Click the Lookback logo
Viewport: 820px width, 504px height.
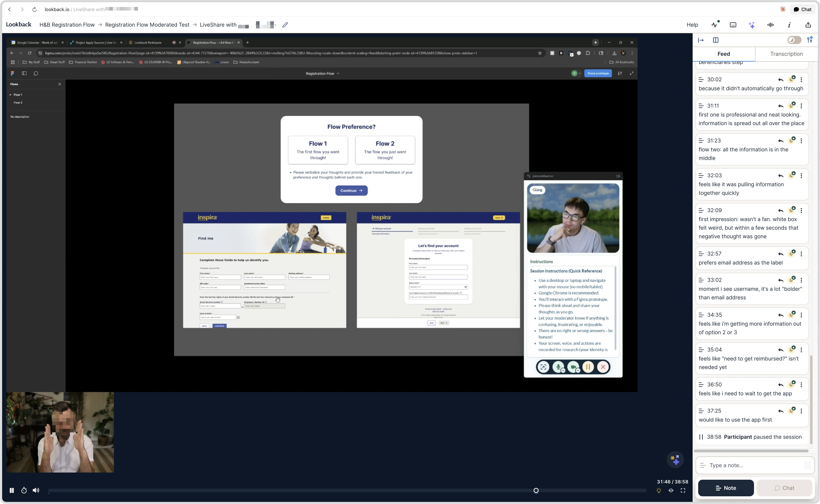19,24
